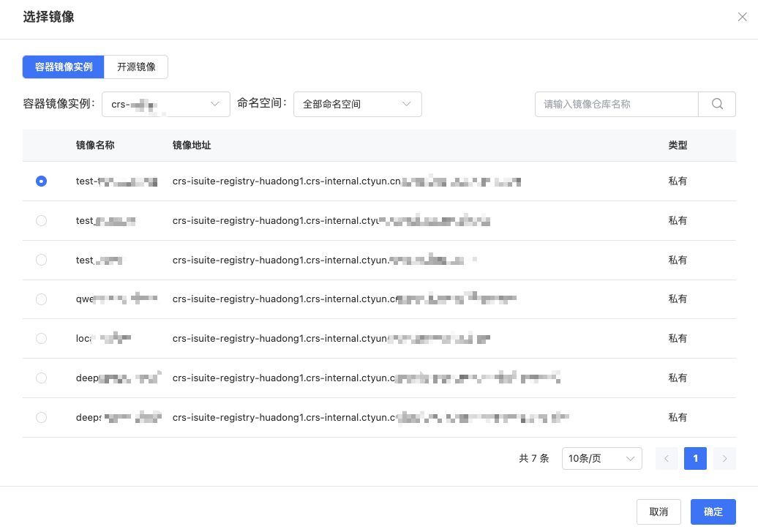Image resolution: width=758 pixels, height=532 pixels.
Task: Expand the 全部命名空间 namespace dropdown
Action: click(x=357, y=104)
